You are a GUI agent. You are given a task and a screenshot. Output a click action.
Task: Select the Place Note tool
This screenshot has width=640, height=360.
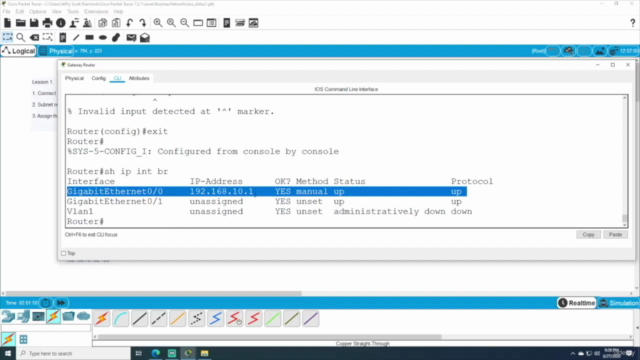pyautogui.click(x=62, y=38)
